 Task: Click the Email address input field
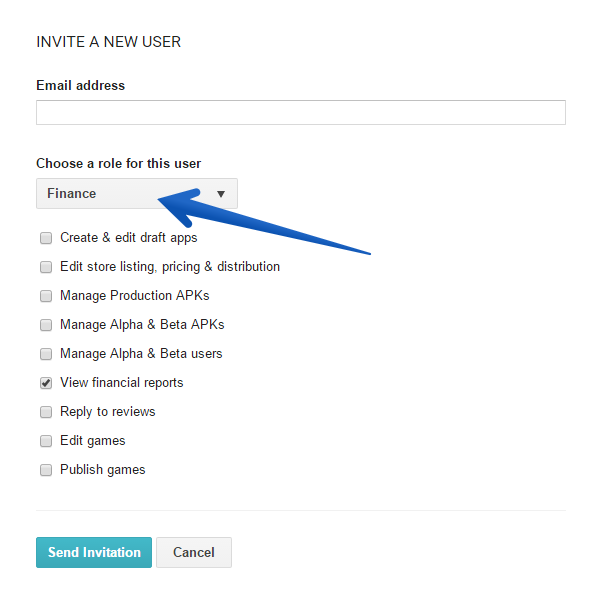pos(300,112)
